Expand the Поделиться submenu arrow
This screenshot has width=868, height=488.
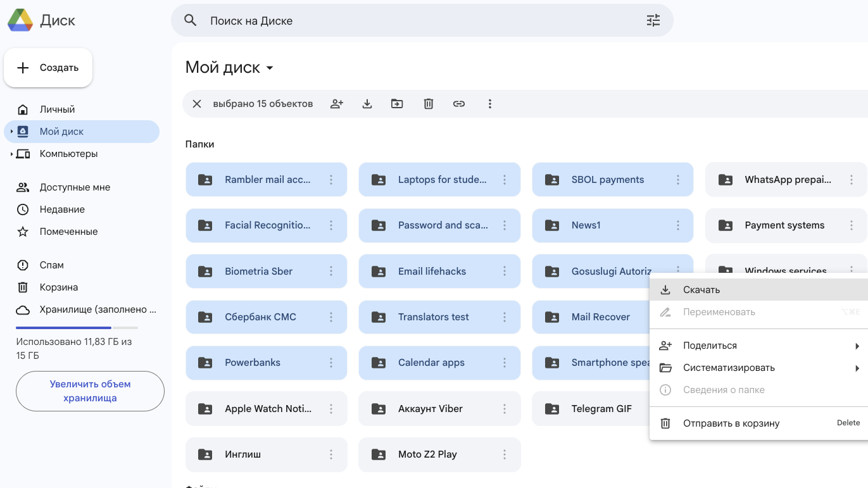point(857,346)
